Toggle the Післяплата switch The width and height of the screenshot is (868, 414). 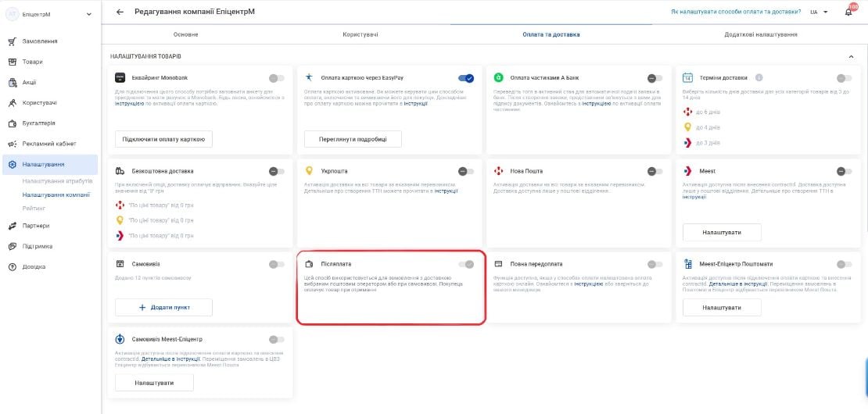[466, 264]
